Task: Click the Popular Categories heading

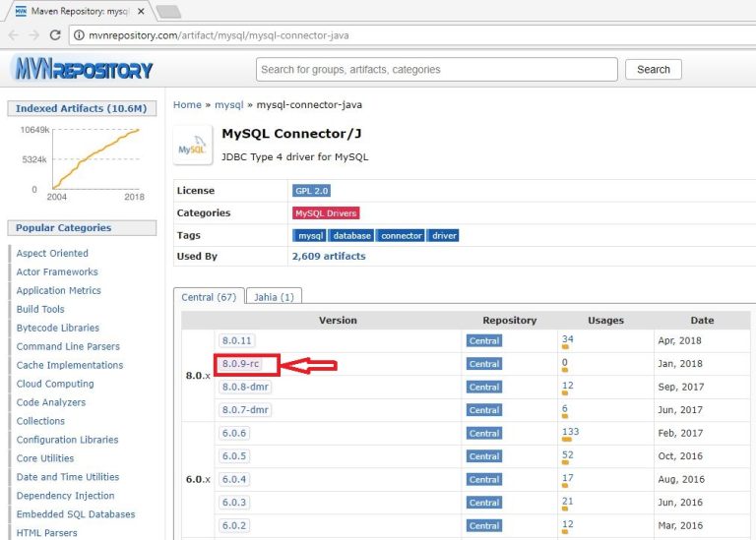Action: tap(82, 228)
